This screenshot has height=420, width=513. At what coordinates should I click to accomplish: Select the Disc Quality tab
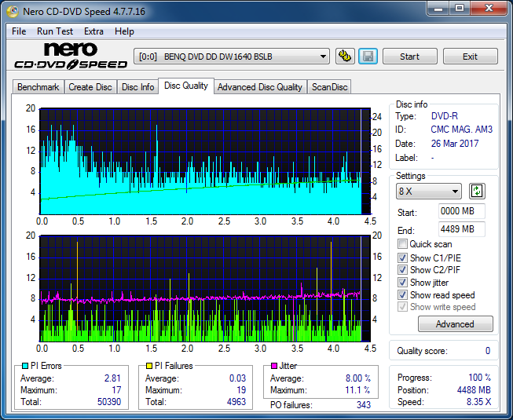click(x=186, y=86)
